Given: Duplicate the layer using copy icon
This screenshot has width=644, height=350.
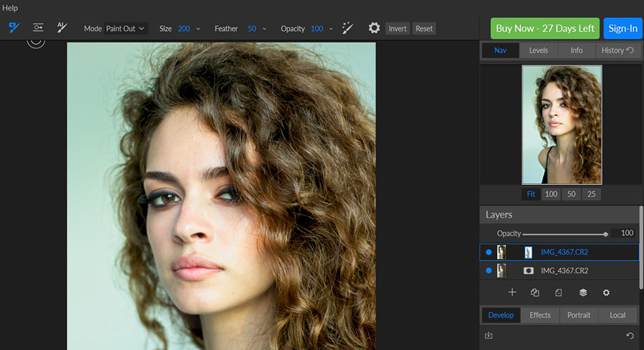Looking at the screenshot, I should (x=535, y=292).
